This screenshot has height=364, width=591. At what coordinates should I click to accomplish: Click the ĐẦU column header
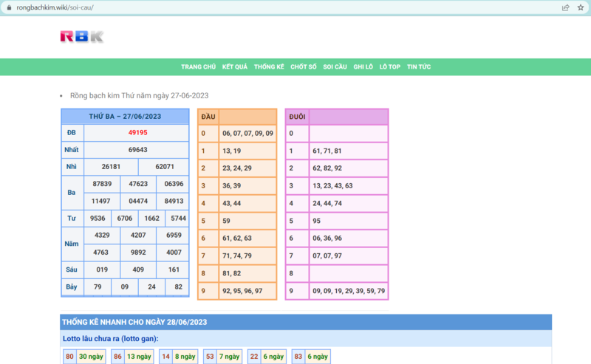pos(208,117)
